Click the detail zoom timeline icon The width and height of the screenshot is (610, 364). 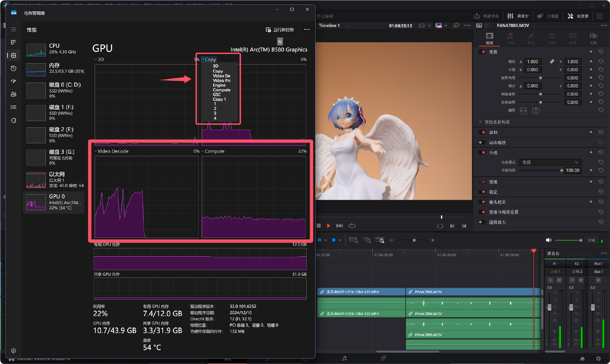(367, 240)
